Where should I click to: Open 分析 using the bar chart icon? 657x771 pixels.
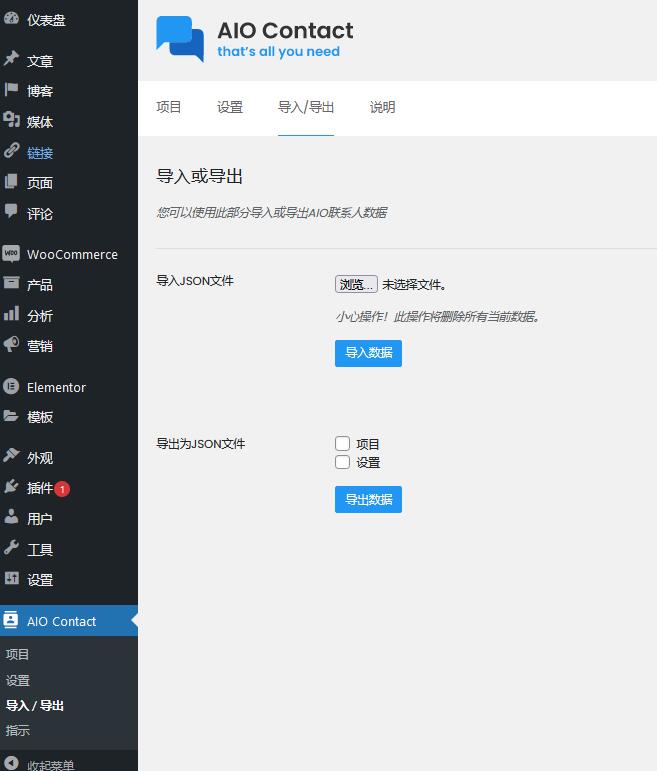click(x=11, y=315)
